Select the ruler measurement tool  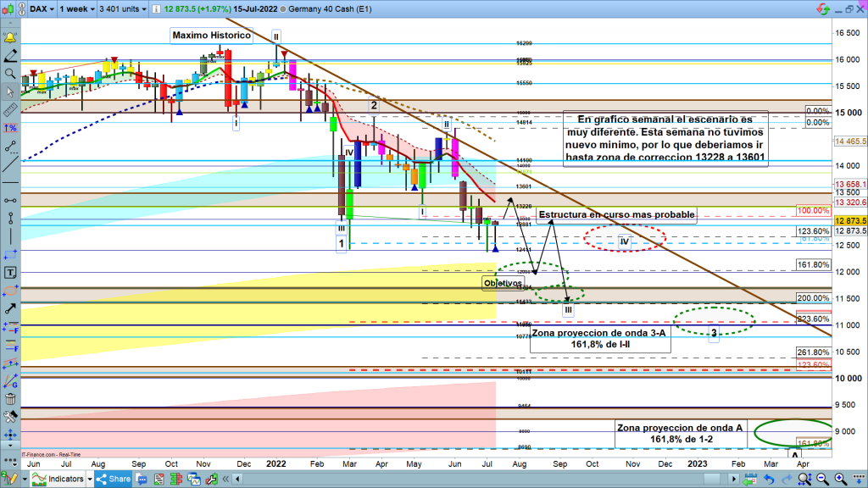pos(10,110)
